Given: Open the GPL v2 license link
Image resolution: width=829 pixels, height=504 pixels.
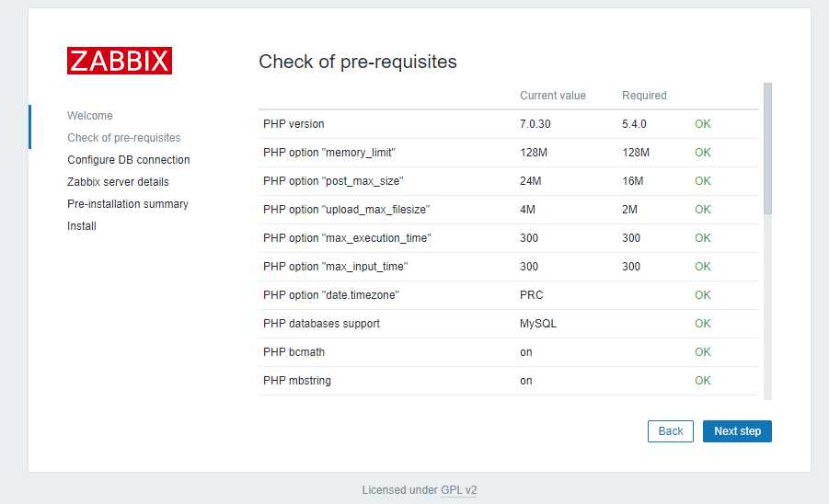Looking at the screenshot, I should 458,489.
